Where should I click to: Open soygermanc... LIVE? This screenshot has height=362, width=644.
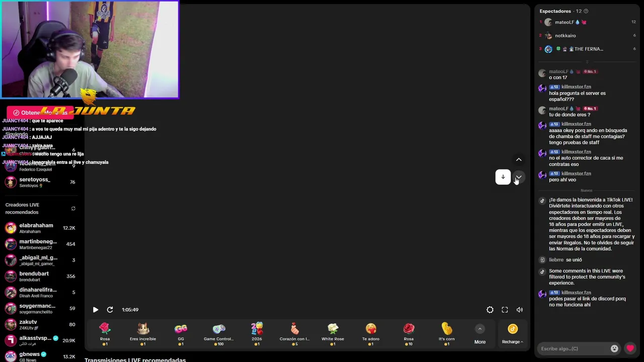coord(40,309)
